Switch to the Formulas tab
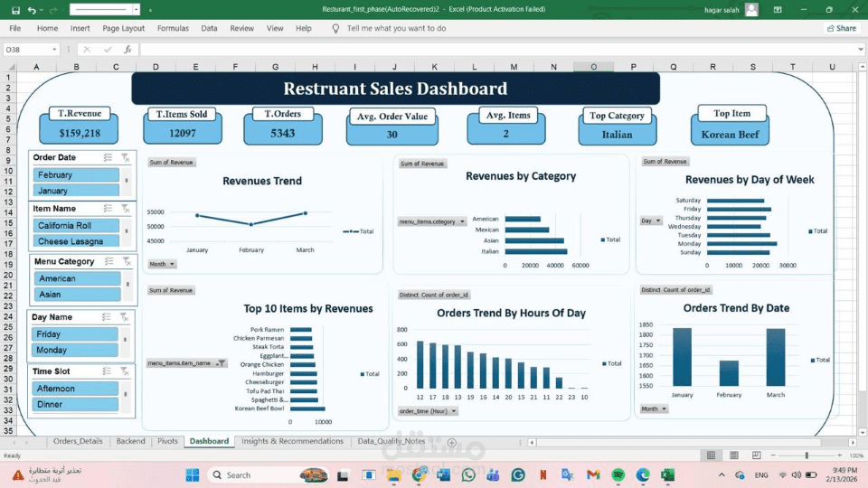 point(173,28)
